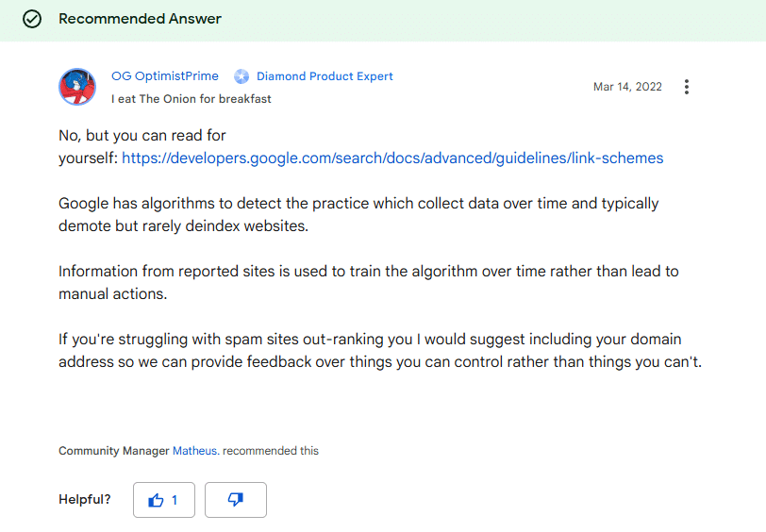Click the "No, but you can read for" text
This screenshot has width=766, height=532.
[x=142, y=136]
